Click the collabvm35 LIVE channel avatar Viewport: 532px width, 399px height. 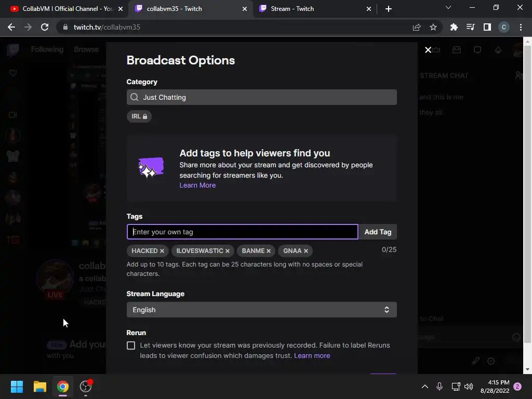(55, 278)
